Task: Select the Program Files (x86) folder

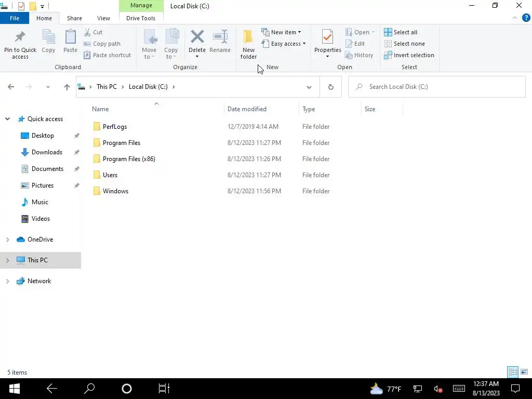Action: coord(129,159)
